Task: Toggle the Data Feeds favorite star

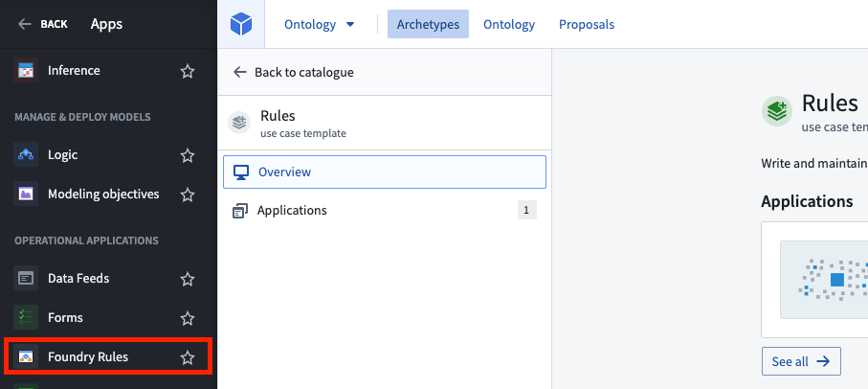Action: [x=188, y=279]
